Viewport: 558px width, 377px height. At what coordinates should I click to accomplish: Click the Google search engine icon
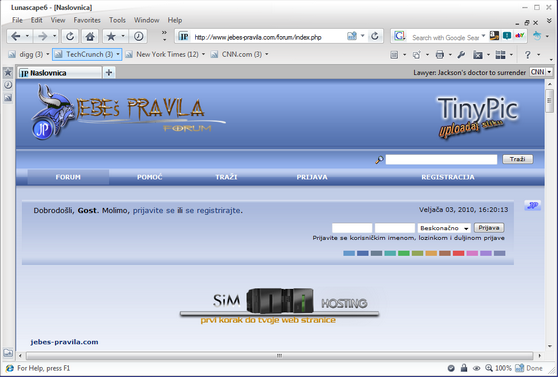(399, 36)
